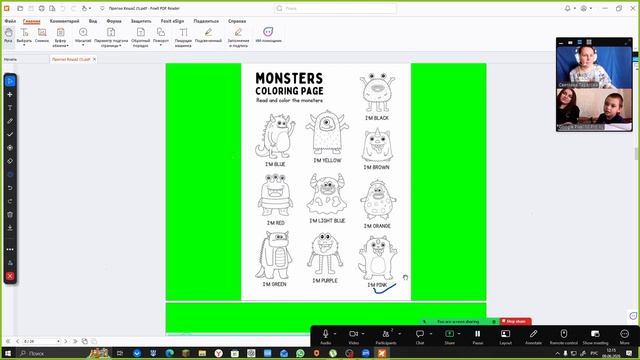The height and width of the screenshot is (360, 640).
Task: Click the Print icon in title bar
Action: [42, 8]
